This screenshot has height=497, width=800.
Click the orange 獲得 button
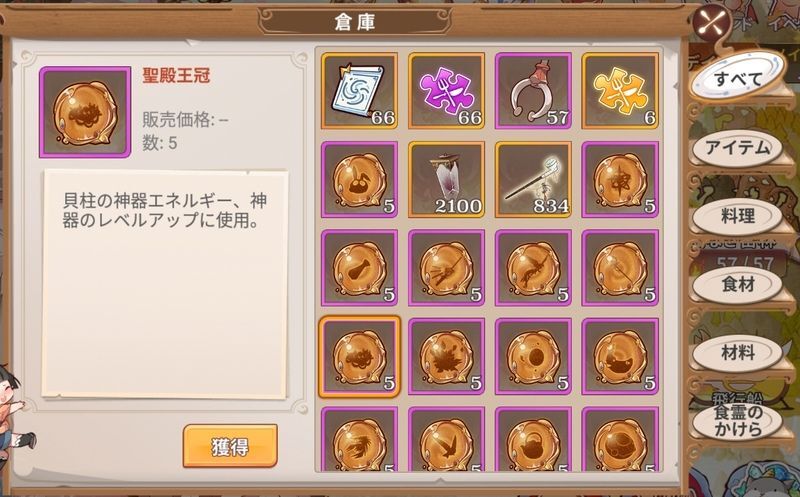coord(230,446)
